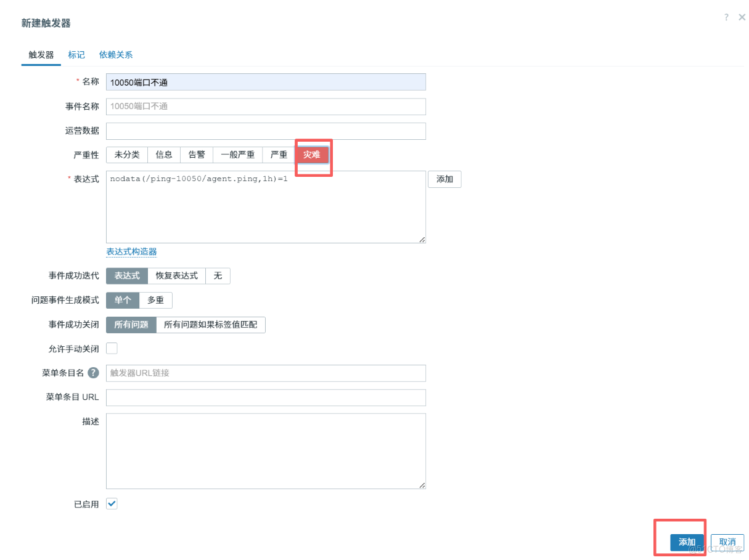The width and height of the screenshot is (749, 560).
Task: Uncheck the 已启用 checkbox
Action: (x=112, y=504)
